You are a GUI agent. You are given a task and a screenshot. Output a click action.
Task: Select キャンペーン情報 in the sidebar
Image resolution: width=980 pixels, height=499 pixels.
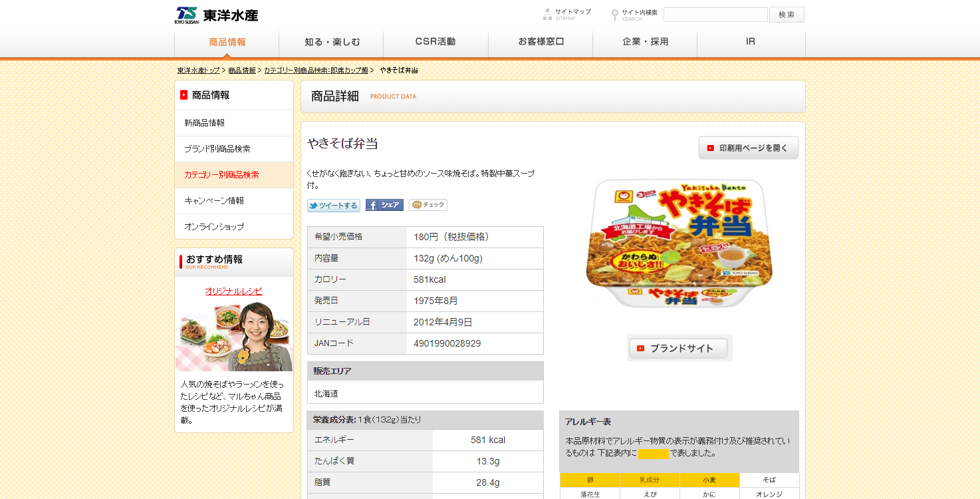[x=233, y=201]
